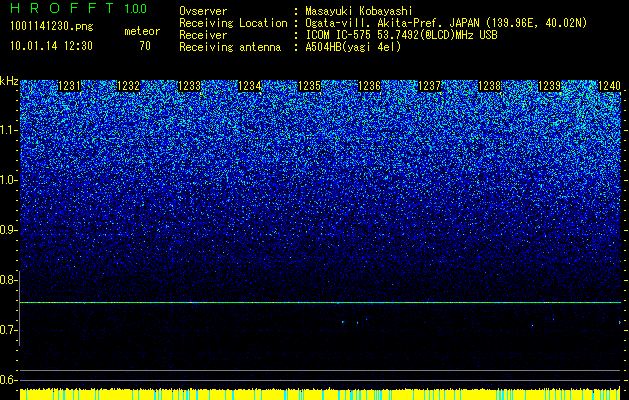Click the meteor count value 70
This screenshot has height=400, width=629.
(145, 46)
